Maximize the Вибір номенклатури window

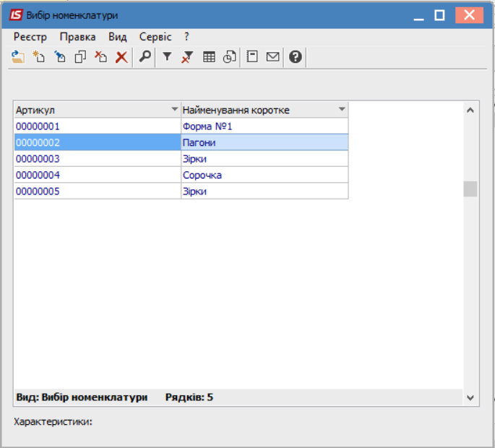click(x=439, y=15)
